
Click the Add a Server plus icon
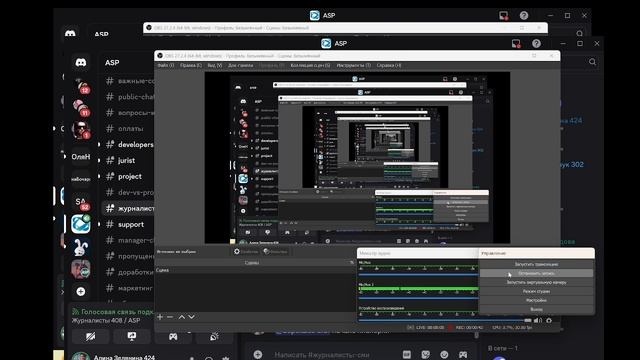coord(81,291)
